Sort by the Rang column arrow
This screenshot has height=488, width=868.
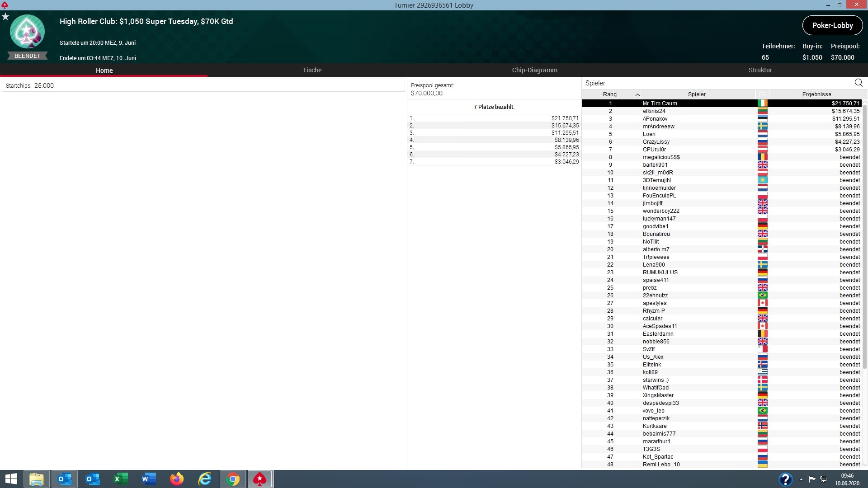point(637,94)
